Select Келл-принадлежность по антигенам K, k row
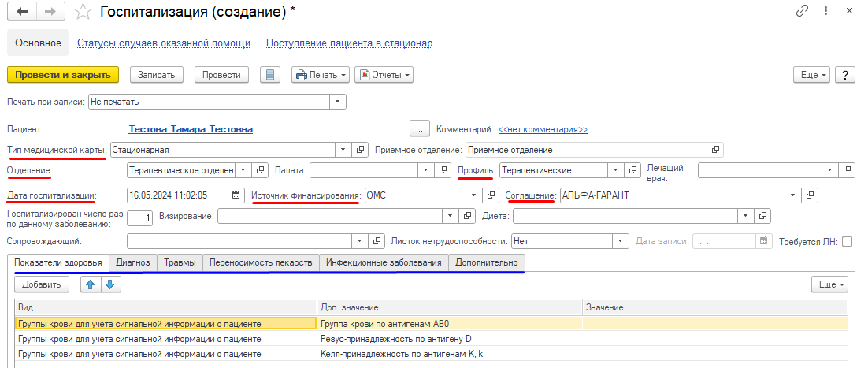 click(x=431, y=354)
